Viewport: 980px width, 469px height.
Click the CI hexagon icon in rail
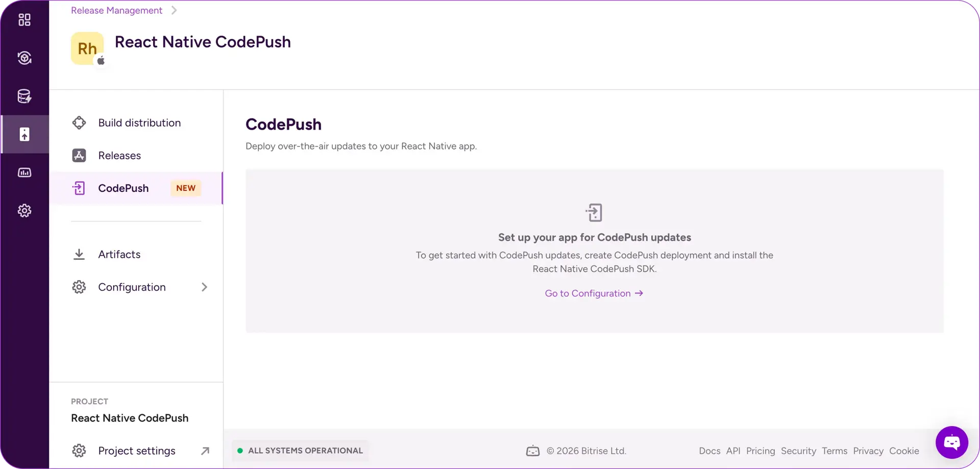[x=24, y=58]
